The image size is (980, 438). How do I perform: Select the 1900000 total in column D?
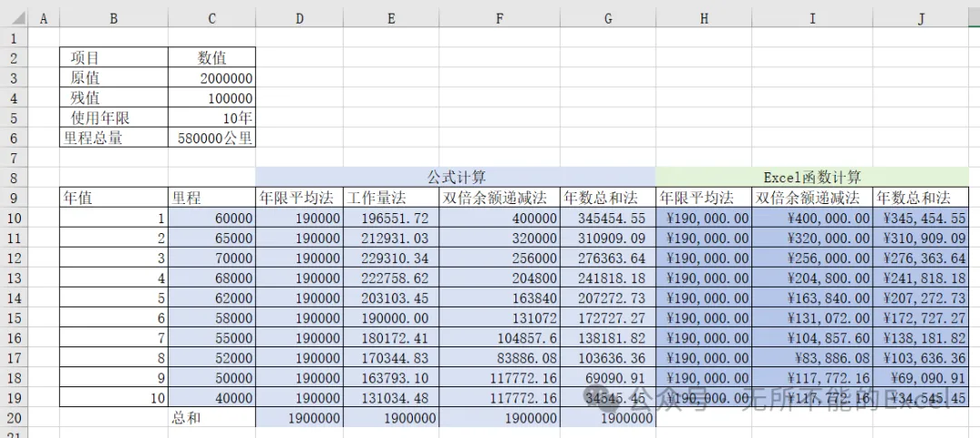pyautogui.click(x=299, y=417)
